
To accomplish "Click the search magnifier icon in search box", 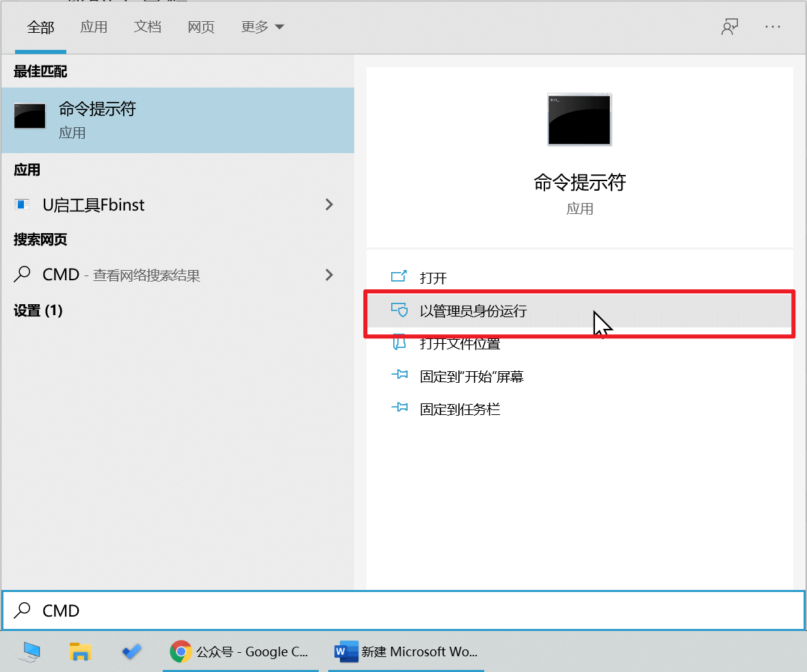I will 23,610.
